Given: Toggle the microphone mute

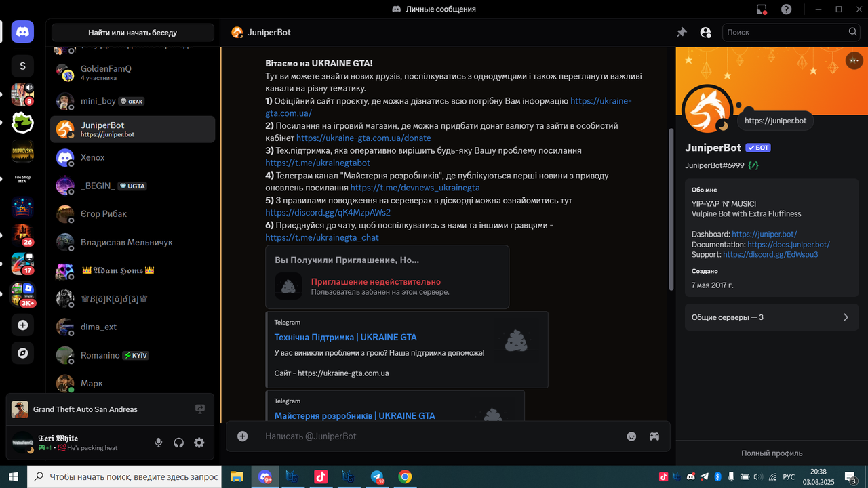Looking at the screenshot, I should (158, 443).
